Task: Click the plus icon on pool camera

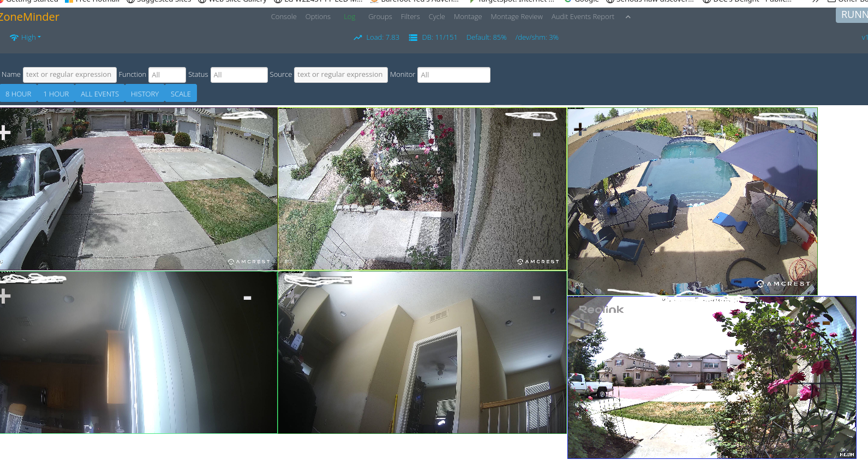Action: [x=579, y=129]
